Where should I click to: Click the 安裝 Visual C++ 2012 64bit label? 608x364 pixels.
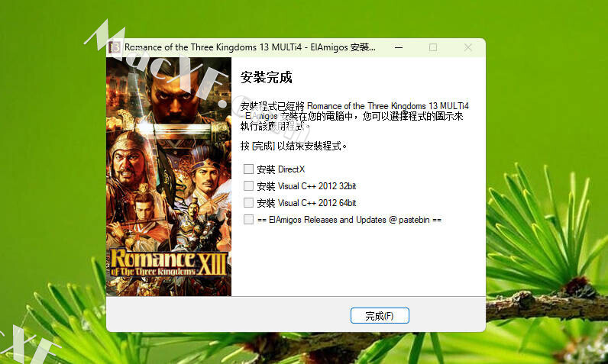pyautogui.click(x=306, y=203)
